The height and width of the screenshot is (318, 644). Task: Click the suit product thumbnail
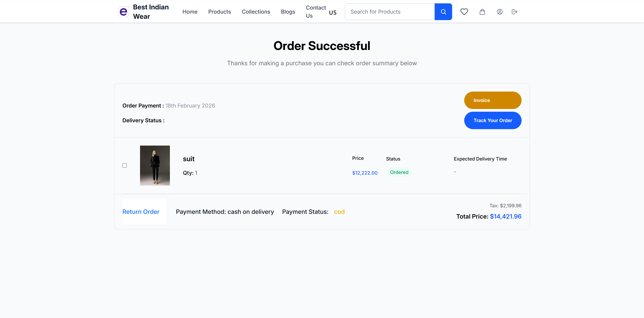pos(155,165)
